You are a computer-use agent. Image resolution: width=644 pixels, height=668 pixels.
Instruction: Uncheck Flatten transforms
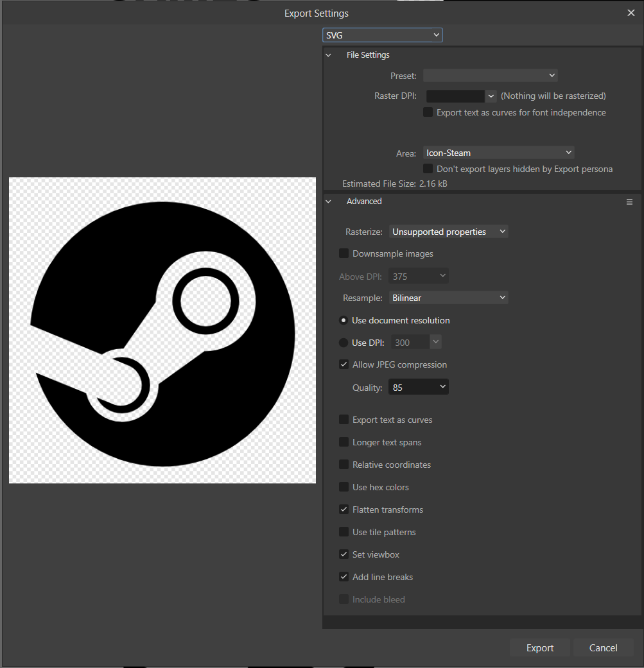tap(344, 510)
